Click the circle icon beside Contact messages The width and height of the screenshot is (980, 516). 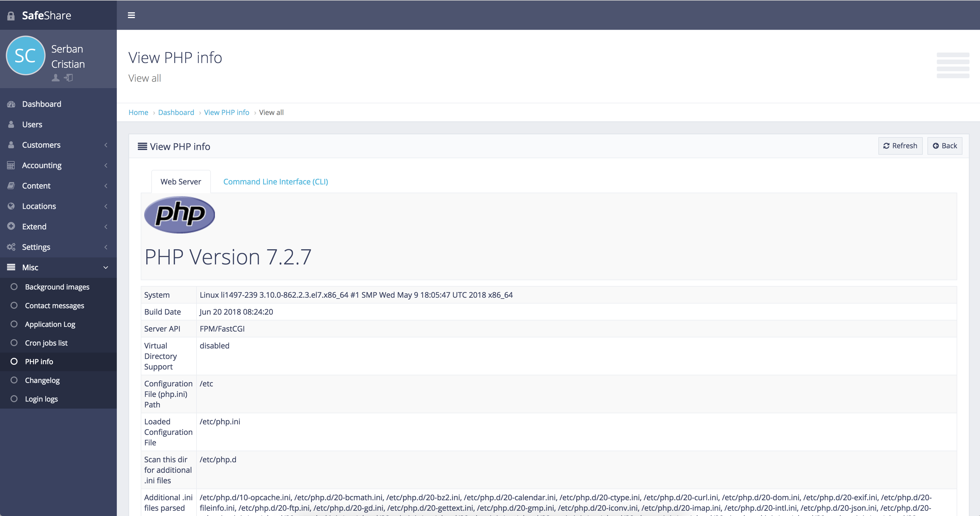click(x=14, y=305)
